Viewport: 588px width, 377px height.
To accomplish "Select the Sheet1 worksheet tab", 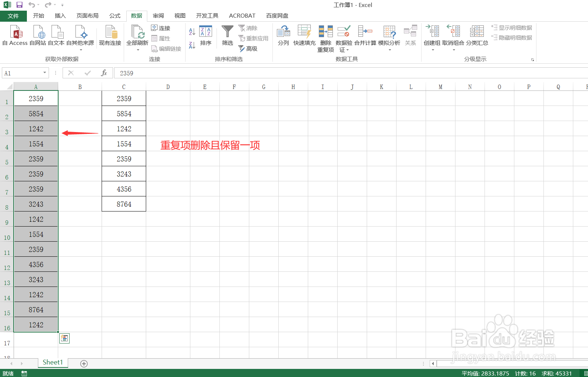I will pos(53,363).
